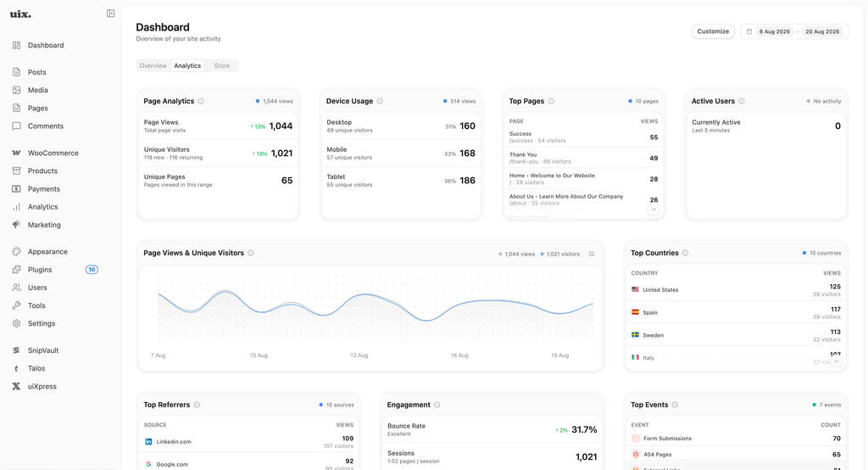Switch to the Store tab

coord(221,65)
